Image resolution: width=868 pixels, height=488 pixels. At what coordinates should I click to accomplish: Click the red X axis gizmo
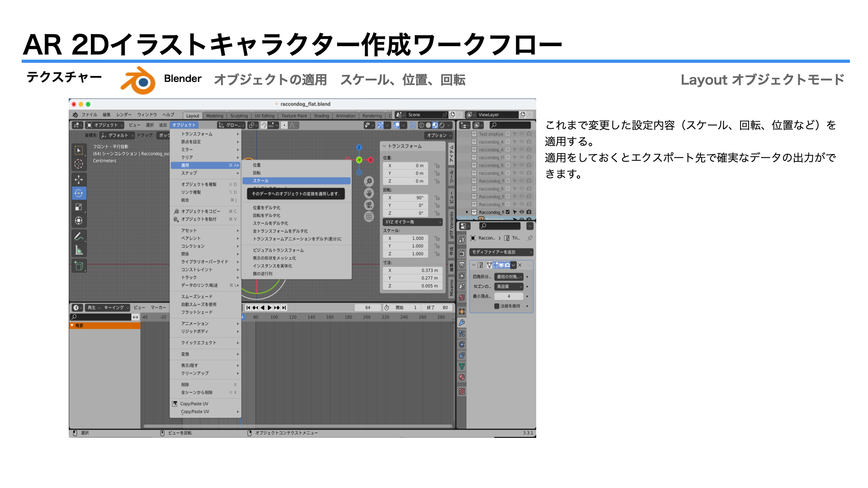[371, 160]
